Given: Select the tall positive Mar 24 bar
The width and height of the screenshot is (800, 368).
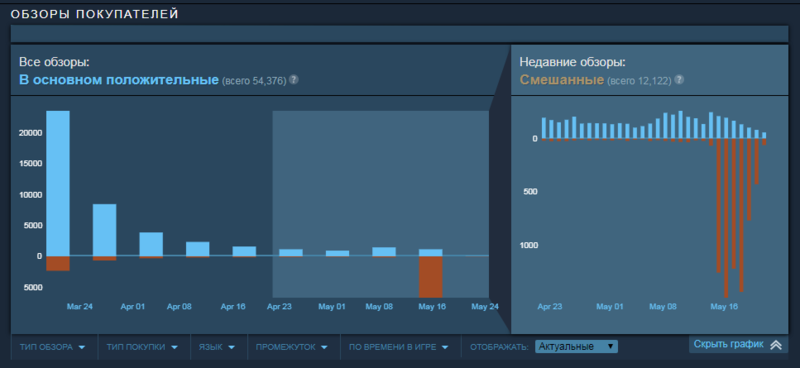Looking at the screenshot, I should [58, 183].
